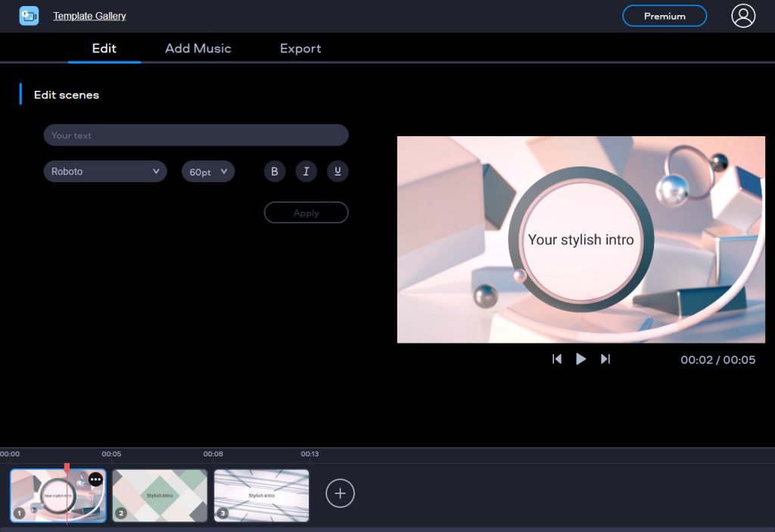The width and height of the screenshot is (775, 532).
Task: Open the Roboto font family dropdown
Action: pyautogui.click(x=104, y=171)
